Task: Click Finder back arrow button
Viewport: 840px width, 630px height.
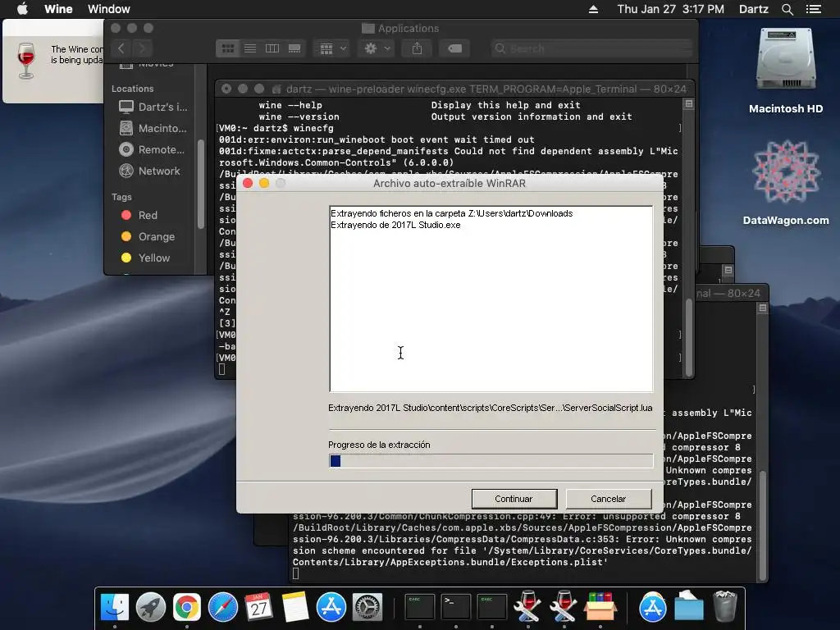Action: tap(121, 48)
